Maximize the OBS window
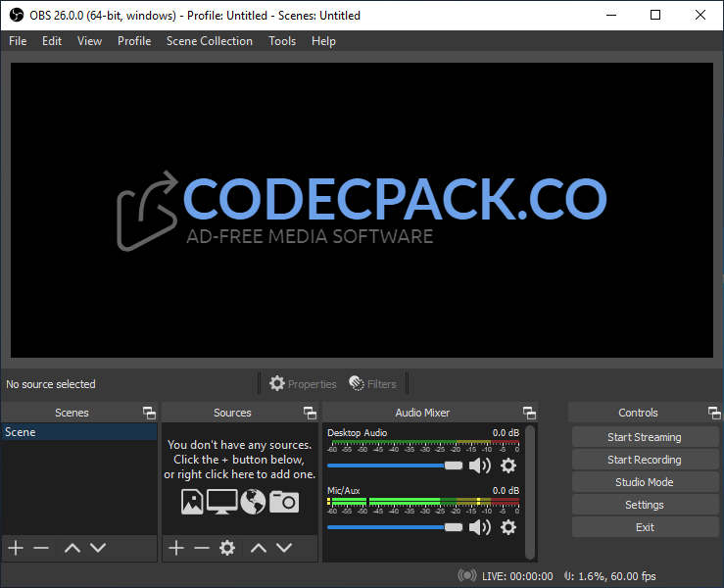This screenshot has width=724, height=588. (655, 15)
